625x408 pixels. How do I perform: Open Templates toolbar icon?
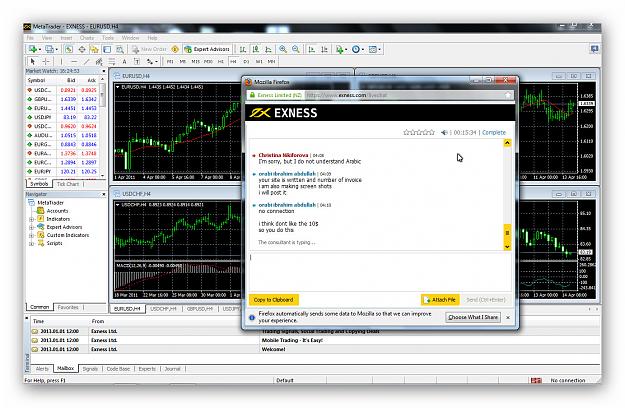tap(374, 49)
